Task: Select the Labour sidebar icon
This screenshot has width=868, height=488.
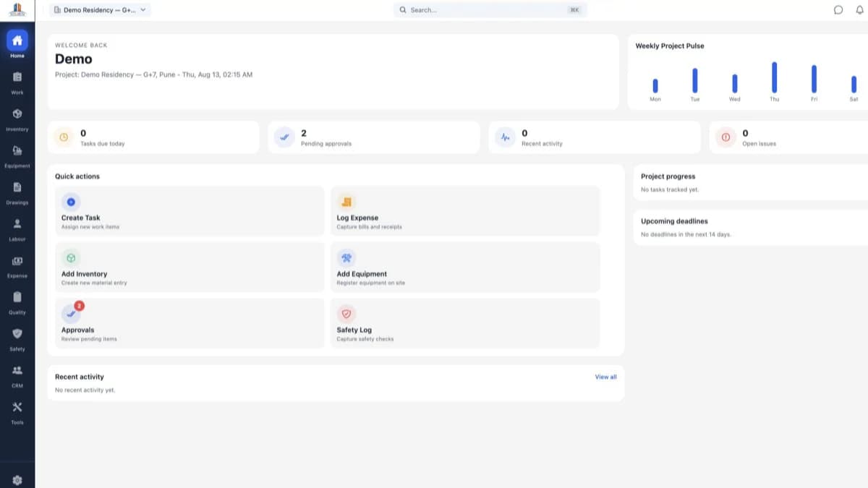Action: [17, 229]
